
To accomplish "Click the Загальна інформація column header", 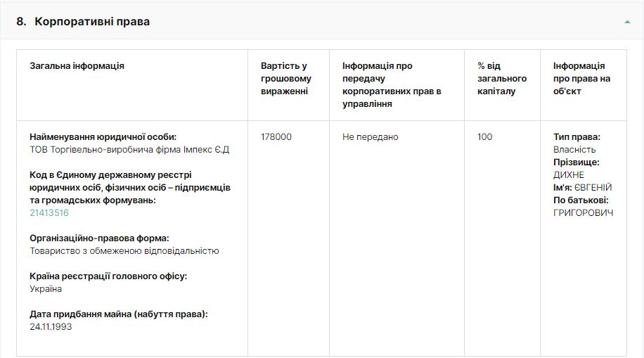I will (x=77, y=66).
